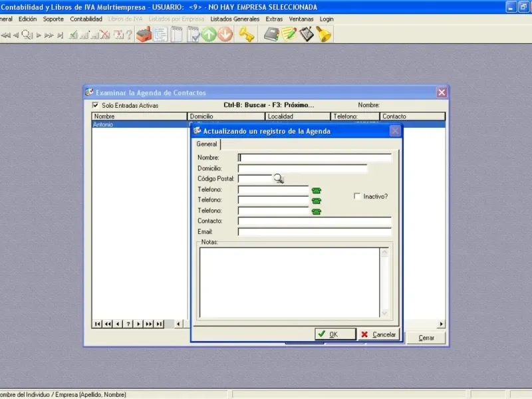This screenshot has height=399, width=532.
Task: Check the Inactivo? checkbox
Action: (x=357, y=196)
